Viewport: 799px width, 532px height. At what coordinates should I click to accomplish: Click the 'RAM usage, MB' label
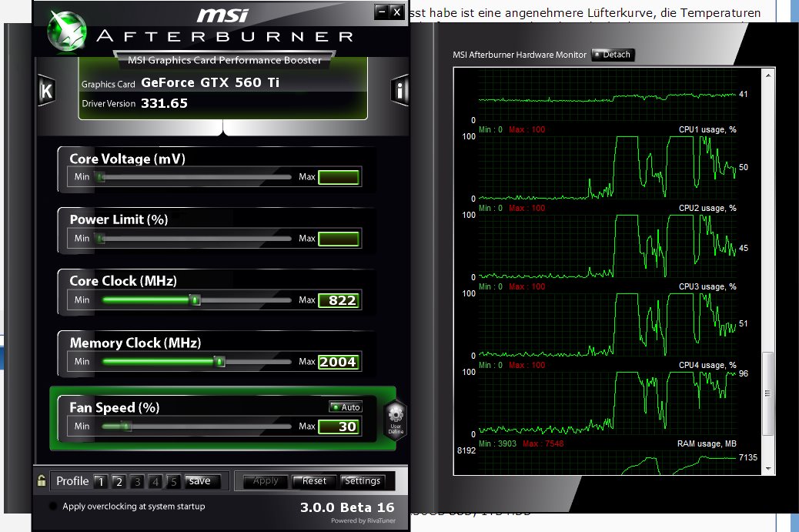point(707,443)
